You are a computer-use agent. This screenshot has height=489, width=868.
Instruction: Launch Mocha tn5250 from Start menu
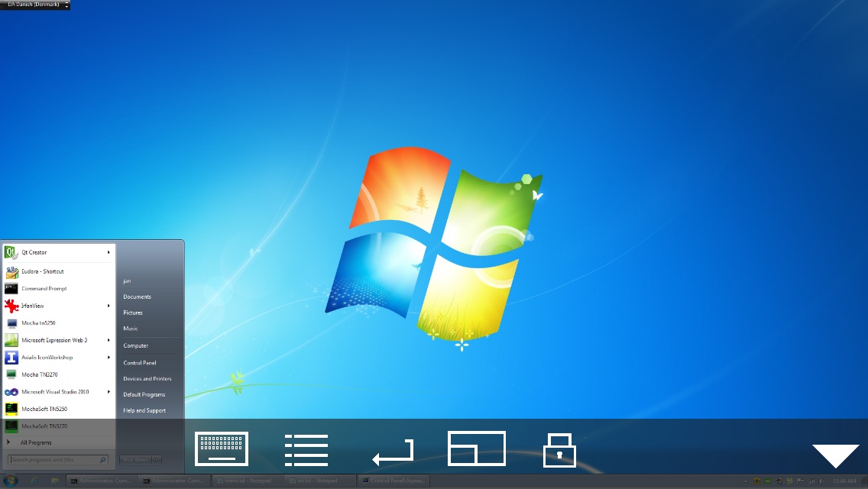coord(58,323)
